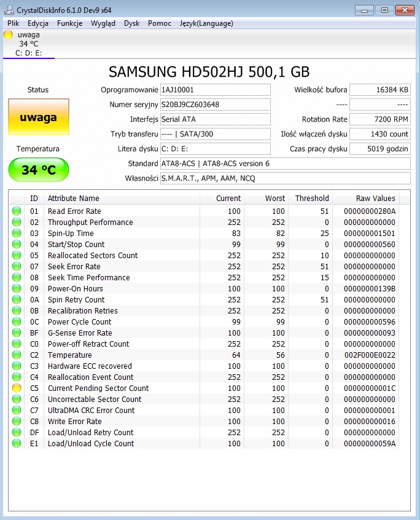The height and width of the screenshot is (520, 420).
Task: Click the status icon for Hardware ECC recovered
Action: click(17, 366)
